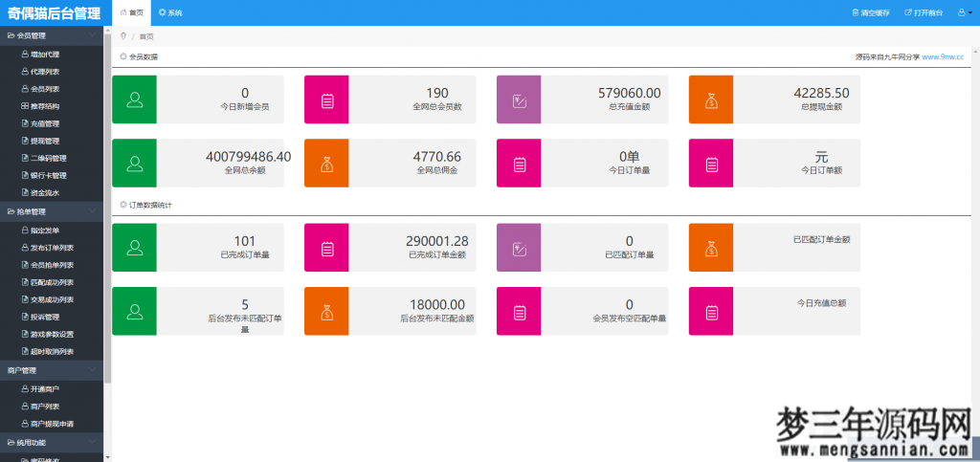This screenshot has height=462, width=980.
Task: Open the www.9nw.cc link
Action: 944,56
